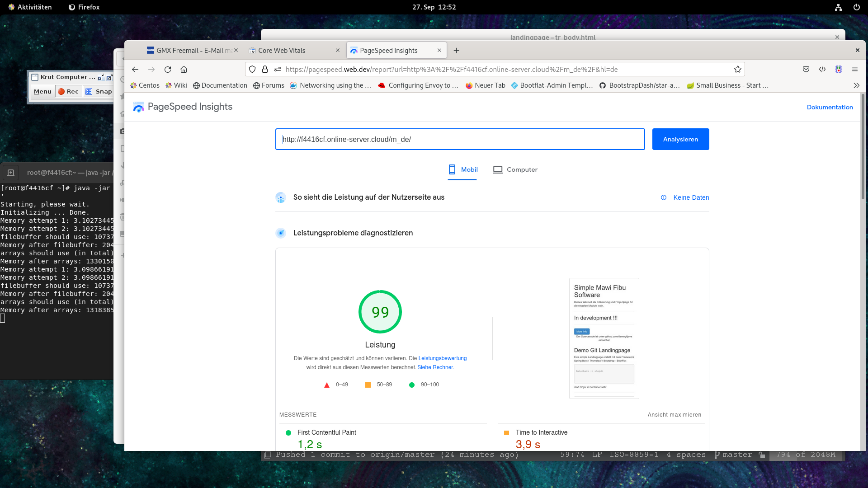
Task: Click Ansicht maximieren to expand metrics
Action: [674, 415]
